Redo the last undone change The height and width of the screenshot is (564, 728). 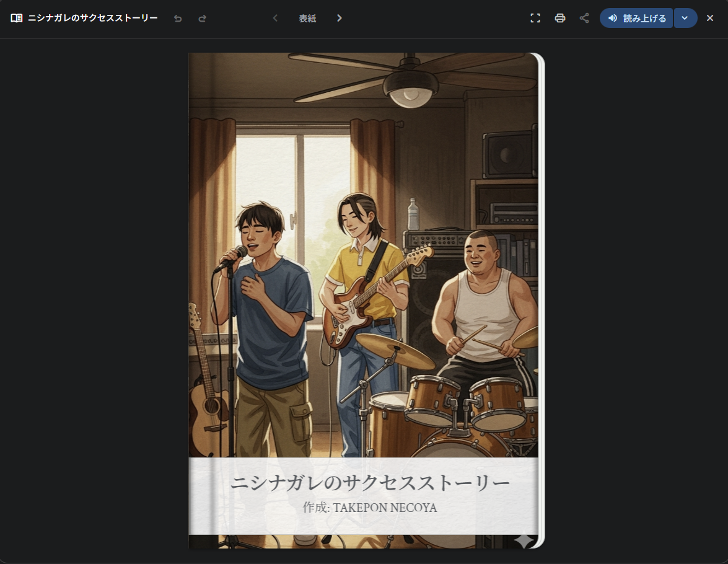[x=202, y=19]
